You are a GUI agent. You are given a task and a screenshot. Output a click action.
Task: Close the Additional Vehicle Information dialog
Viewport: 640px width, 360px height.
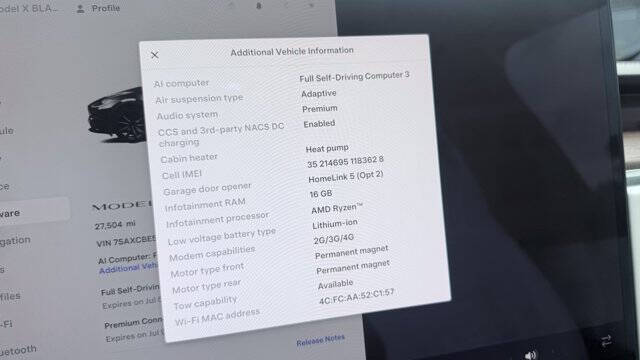point(155,55)
